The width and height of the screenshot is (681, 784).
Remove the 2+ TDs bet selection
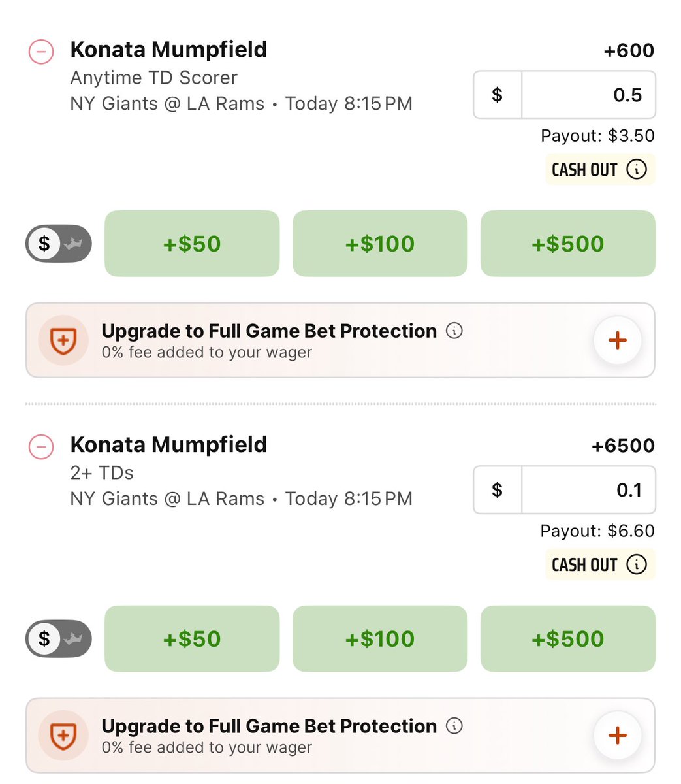tap(40, 446)
